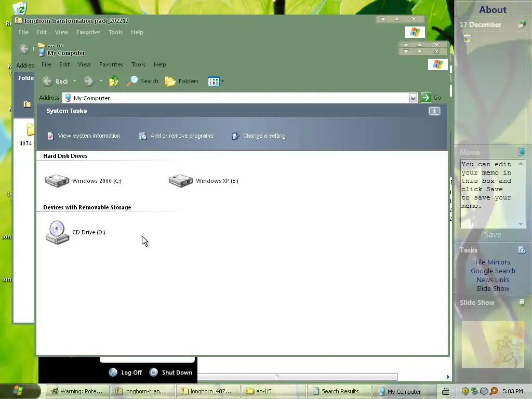This screenshot has height=399, width=532.
Task: Click Windows flag logo in longhorn-transformation-pack window
Action: tap(415, 32)
